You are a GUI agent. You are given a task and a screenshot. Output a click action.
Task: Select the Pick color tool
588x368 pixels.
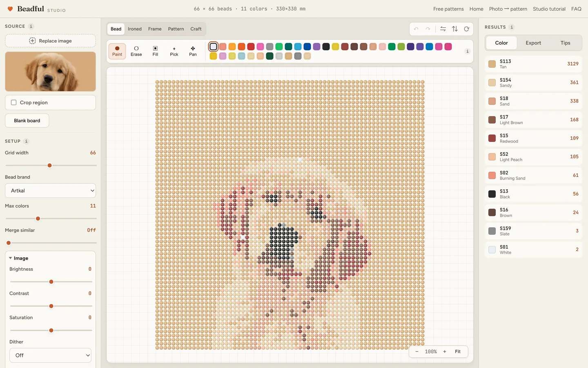pos(174,51)
